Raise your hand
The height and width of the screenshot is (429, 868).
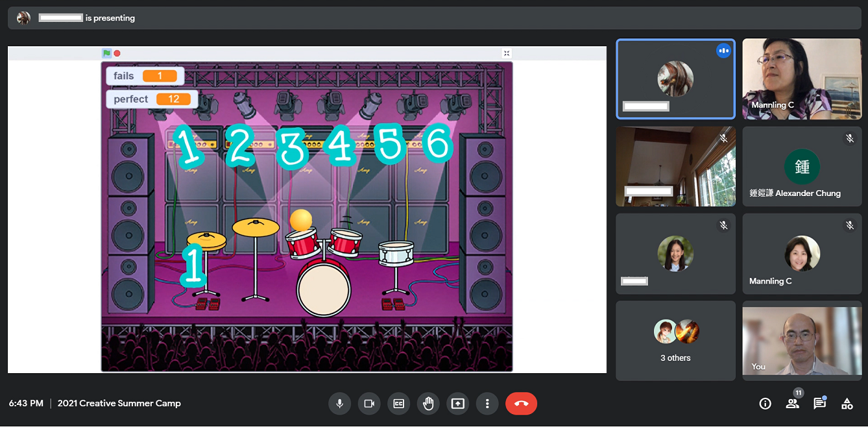coord(428,404)
